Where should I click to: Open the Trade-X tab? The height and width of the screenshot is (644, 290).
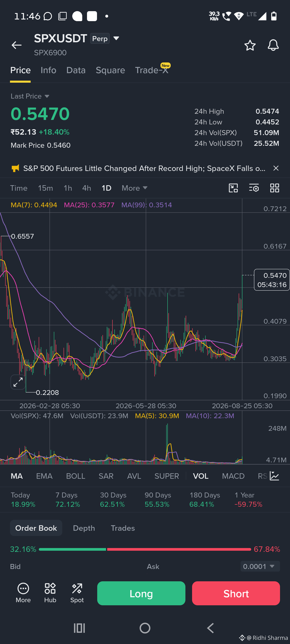tap(152, 70)
